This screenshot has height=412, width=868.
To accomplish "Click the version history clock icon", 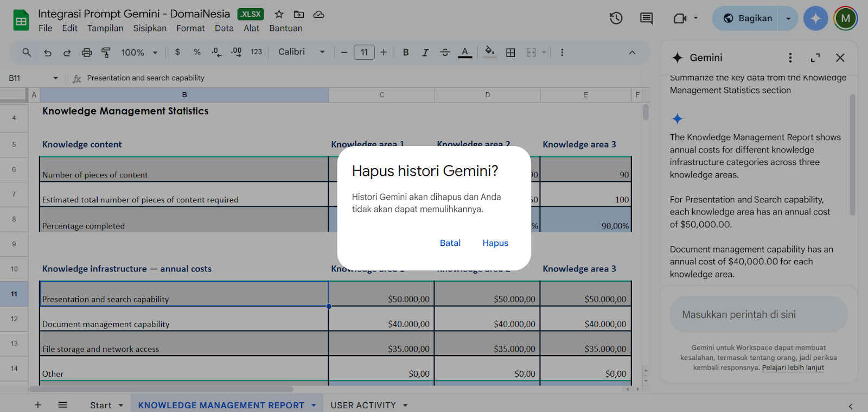I will [616, 18].
